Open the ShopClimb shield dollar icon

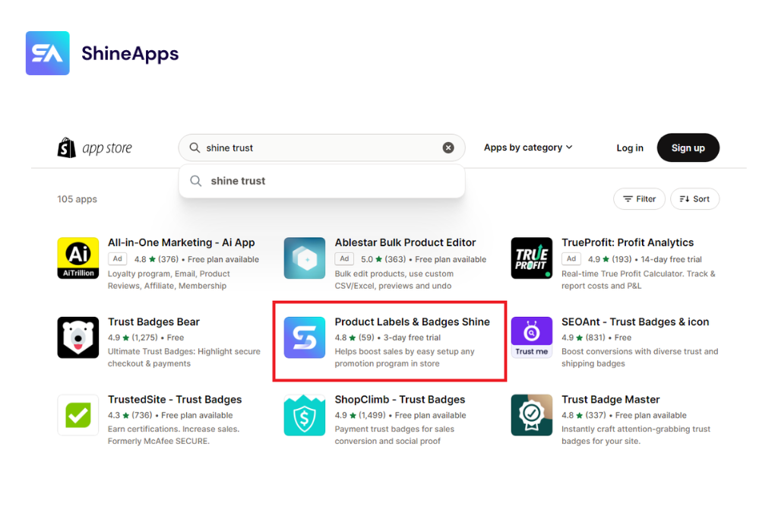point(305,416)
